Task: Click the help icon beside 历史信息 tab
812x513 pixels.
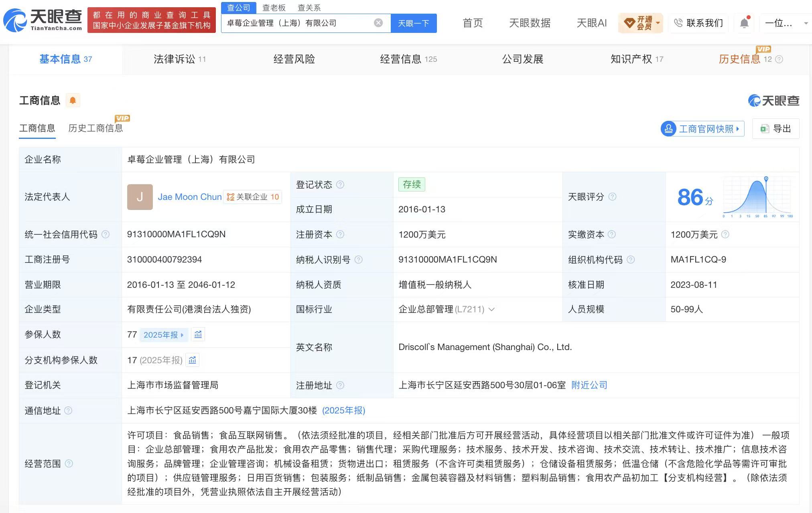Action: tap(779, 59)
